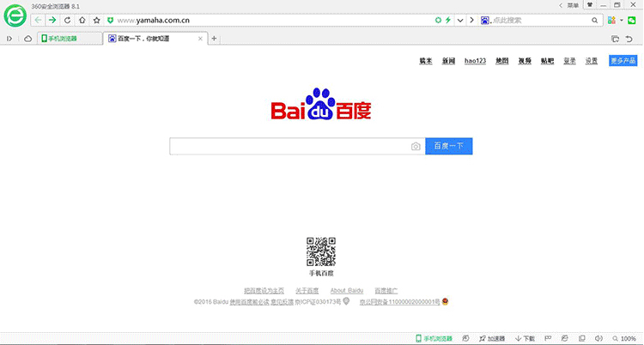Screen dimensions: 644x345
Task: Reload the page with the refresh icon
Action: tap(67, 20)
